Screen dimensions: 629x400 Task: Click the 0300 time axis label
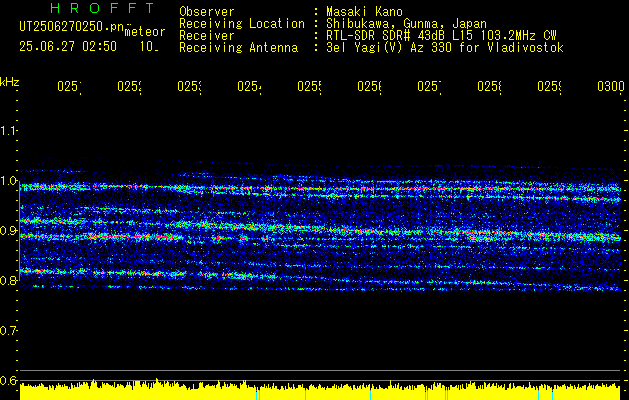[611, 86]
